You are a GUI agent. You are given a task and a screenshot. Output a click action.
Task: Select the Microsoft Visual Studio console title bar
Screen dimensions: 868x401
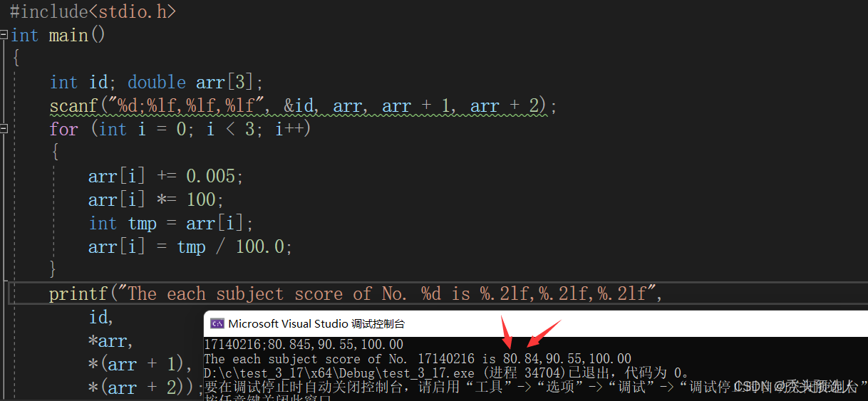click(x=536, y=323)
